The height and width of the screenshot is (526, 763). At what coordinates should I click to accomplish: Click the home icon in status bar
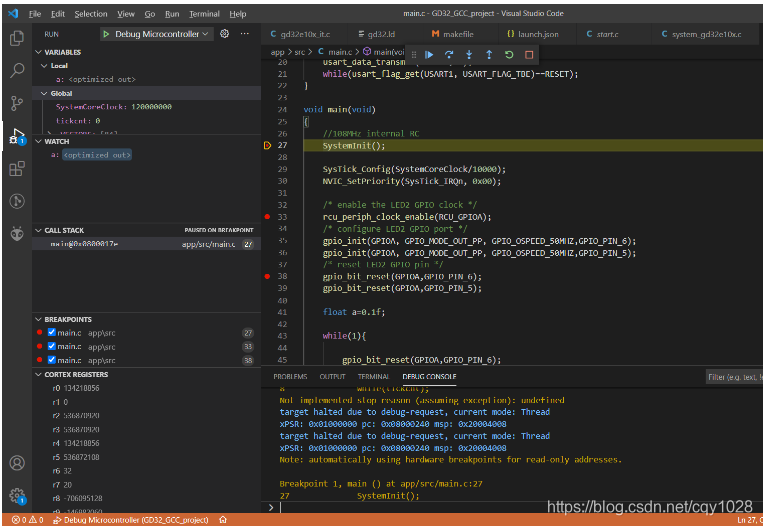[223, 520]
